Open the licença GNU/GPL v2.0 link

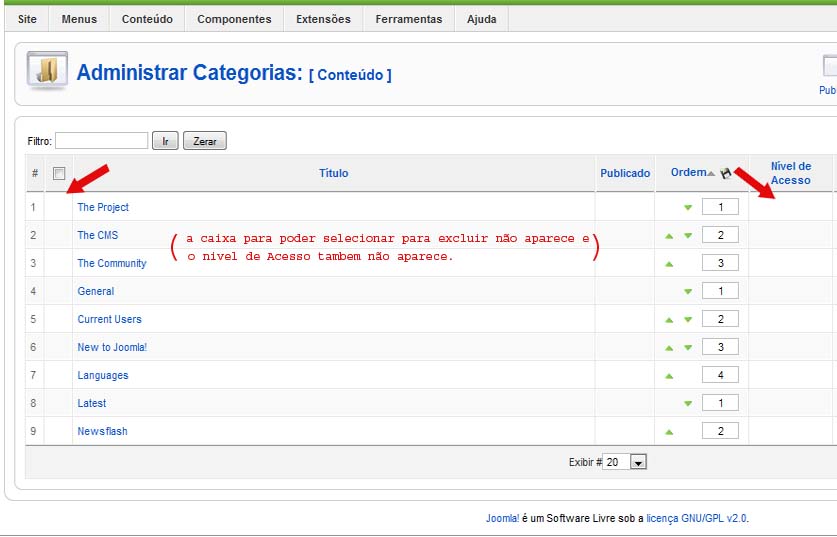click(x=696, y=518)
